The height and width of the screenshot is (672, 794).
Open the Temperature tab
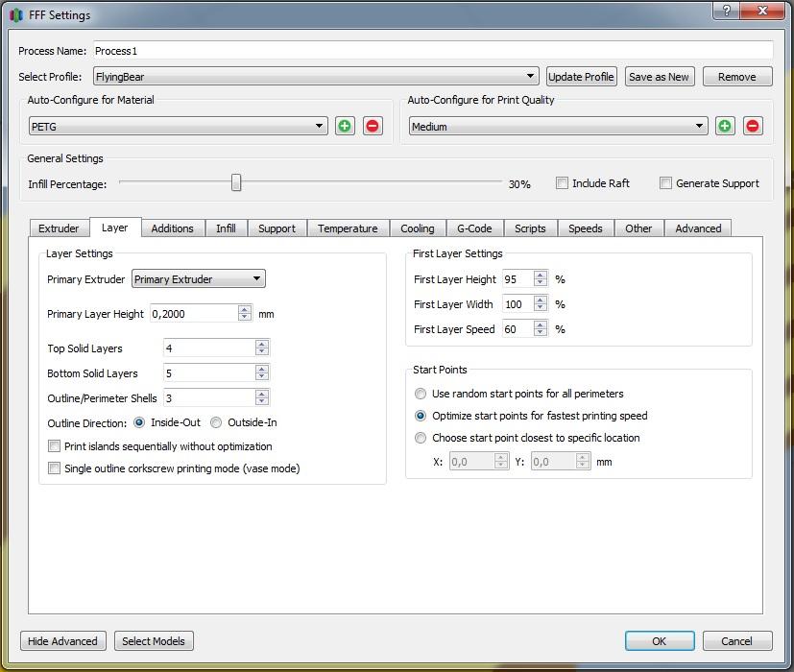[x=348, y=228]
